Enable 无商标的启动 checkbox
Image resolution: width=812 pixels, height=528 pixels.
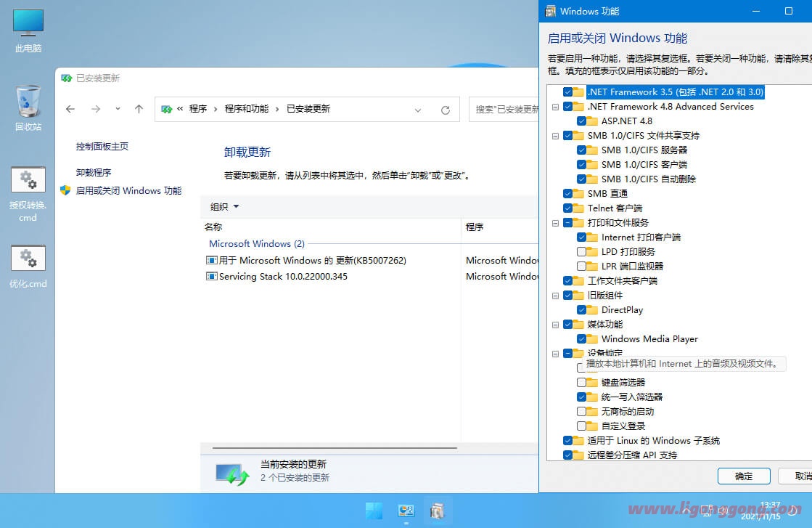point(581,411)
